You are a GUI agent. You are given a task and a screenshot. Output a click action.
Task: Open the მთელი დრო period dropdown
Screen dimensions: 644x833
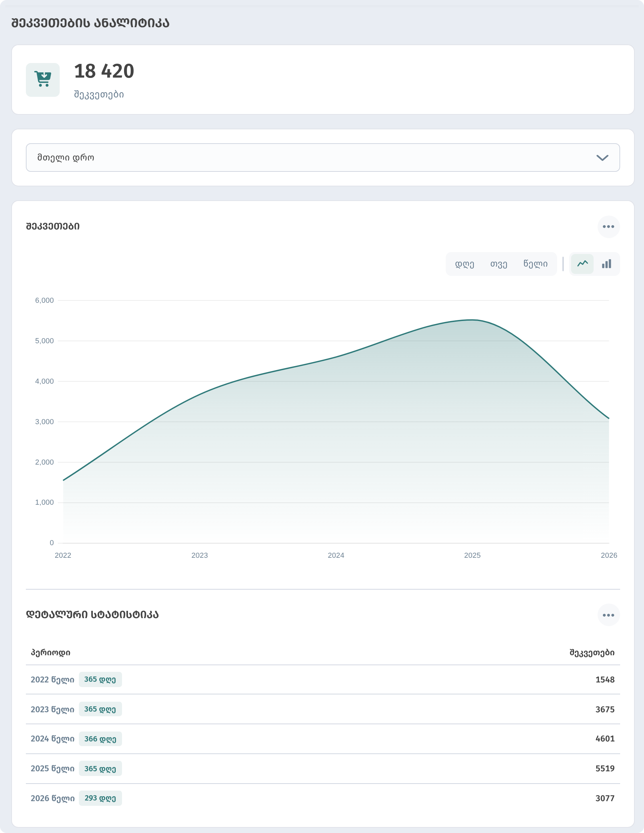[x=323, y=158]
